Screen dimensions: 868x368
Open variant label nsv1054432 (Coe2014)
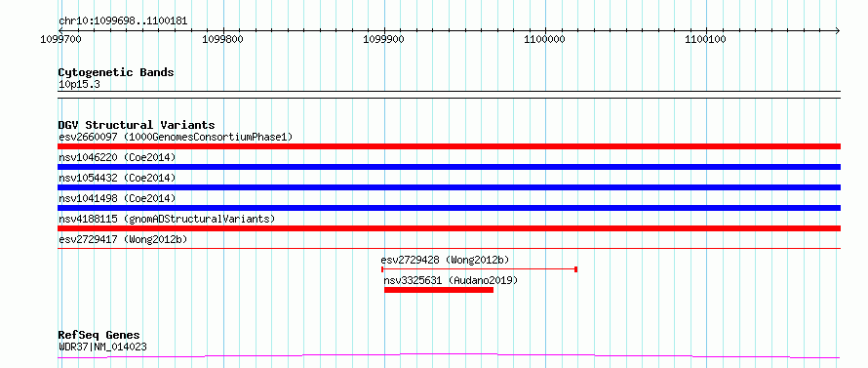(117, 178)
